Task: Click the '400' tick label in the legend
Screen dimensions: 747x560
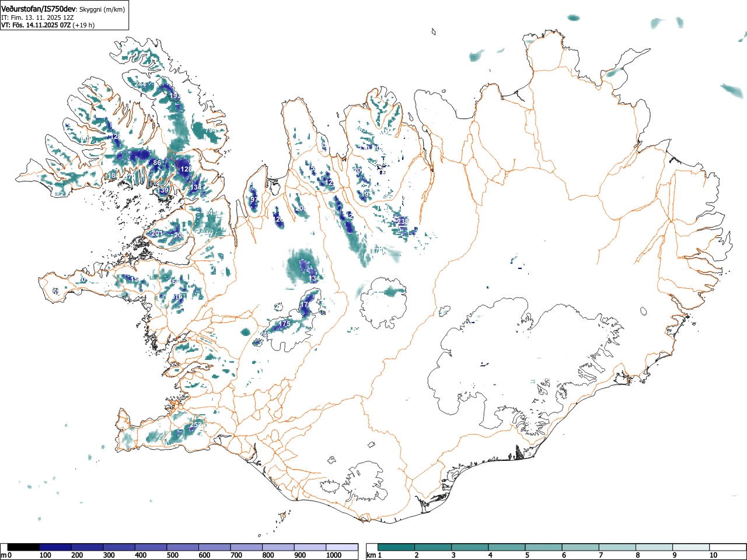Action: point(141,555)
